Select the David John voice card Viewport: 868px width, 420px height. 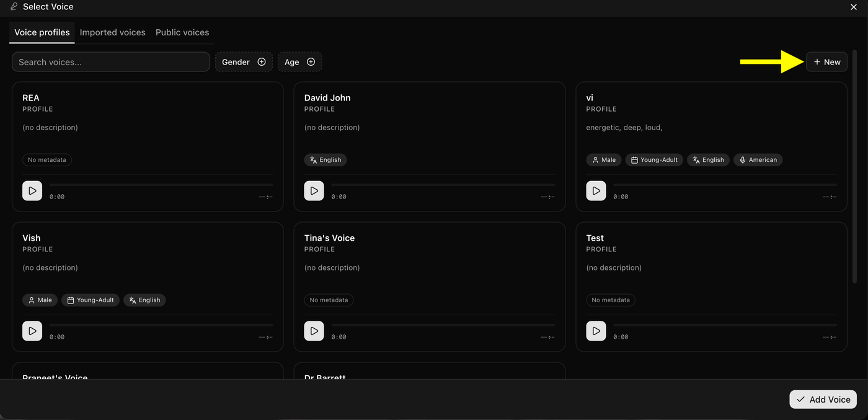(x=430, y=147)
